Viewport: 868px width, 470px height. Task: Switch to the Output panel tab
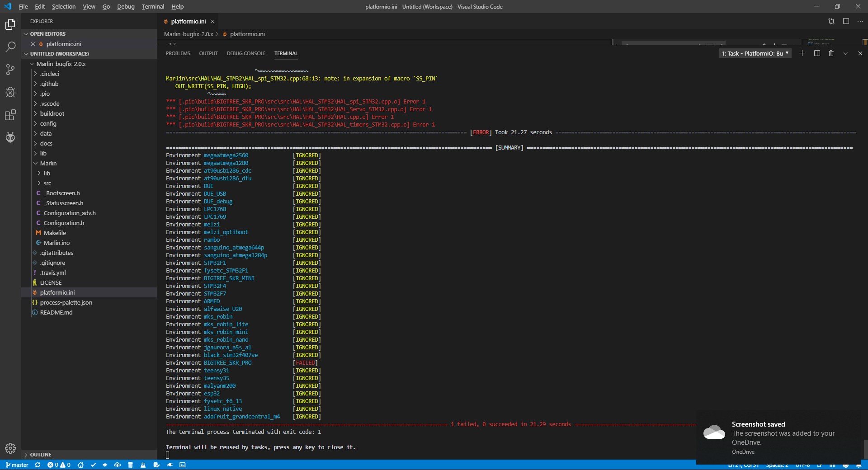point(208,53)
